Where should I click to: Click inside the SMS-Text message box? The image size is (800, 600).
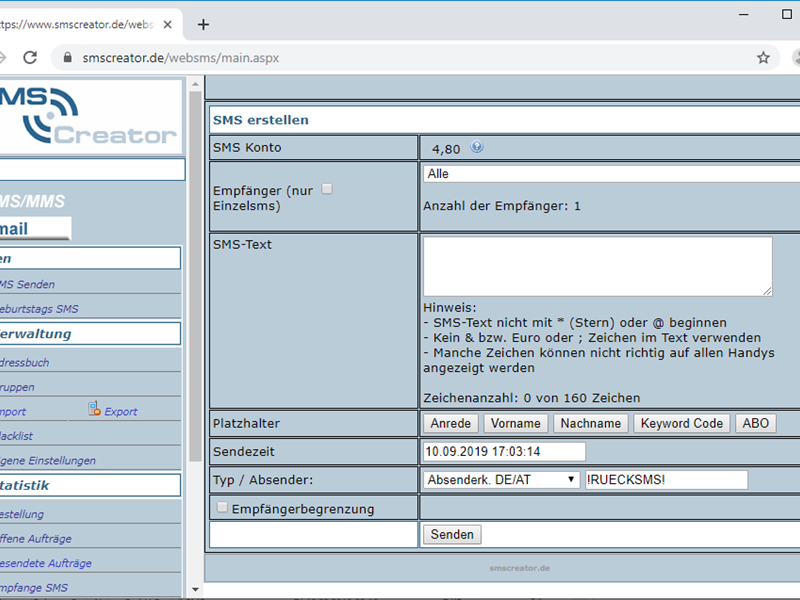[x=597, y=266]
